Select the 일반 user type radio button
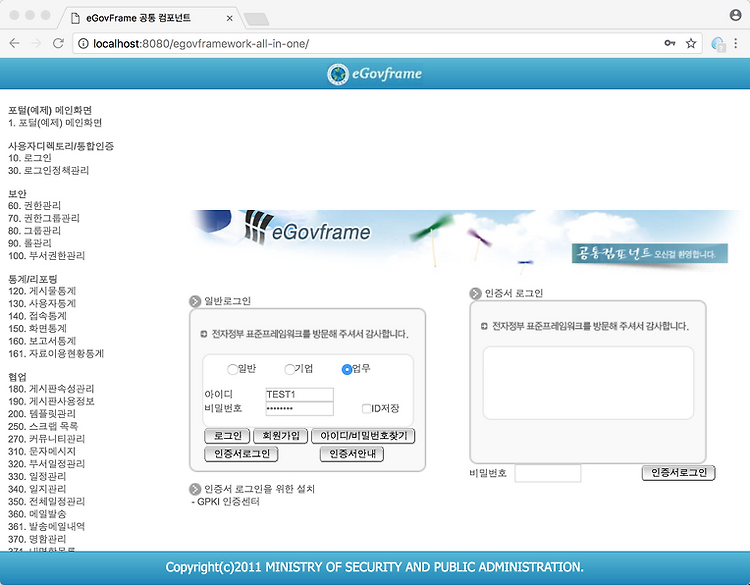 pyautogui.click(x=232, y=369)
